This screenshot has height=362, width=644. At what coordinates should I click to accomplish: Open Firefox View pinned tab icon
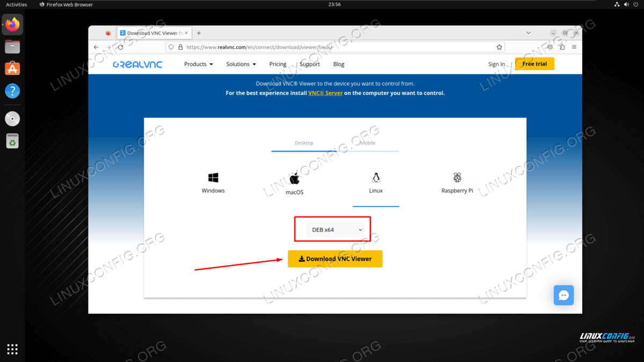[108, 33]
